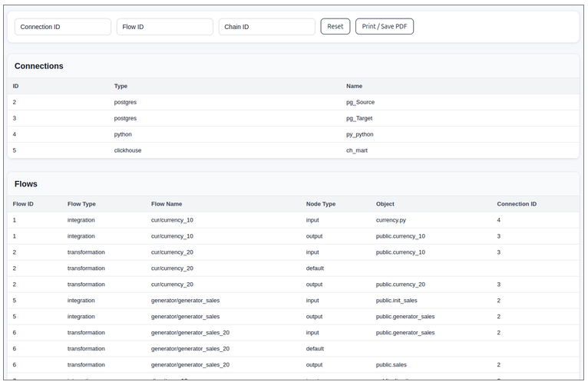Click public.currency_10 in flow 1 output row
588x385 pixels.
pyautogui.click(x=401, y=236)
